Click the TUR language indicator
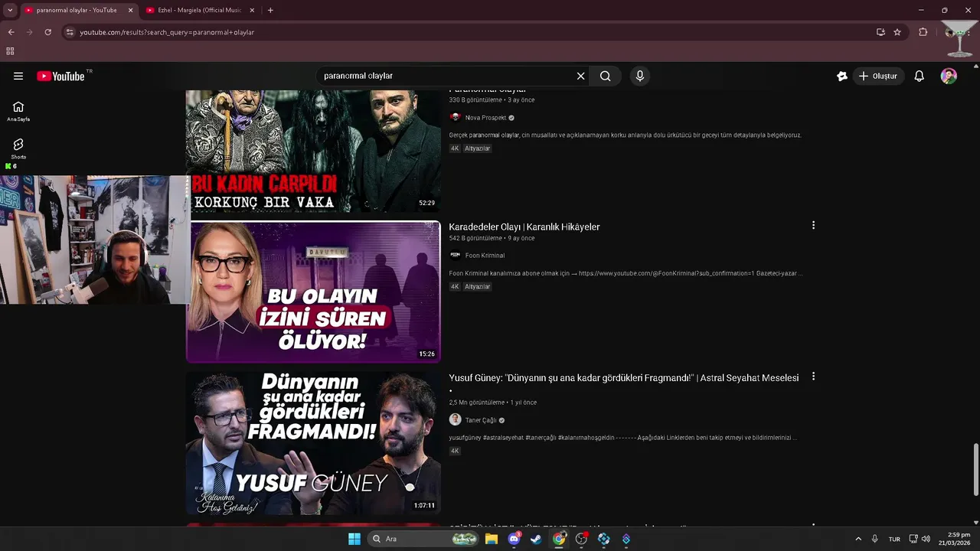This screenshot has width=980, height=551. [x=894, y=540]
